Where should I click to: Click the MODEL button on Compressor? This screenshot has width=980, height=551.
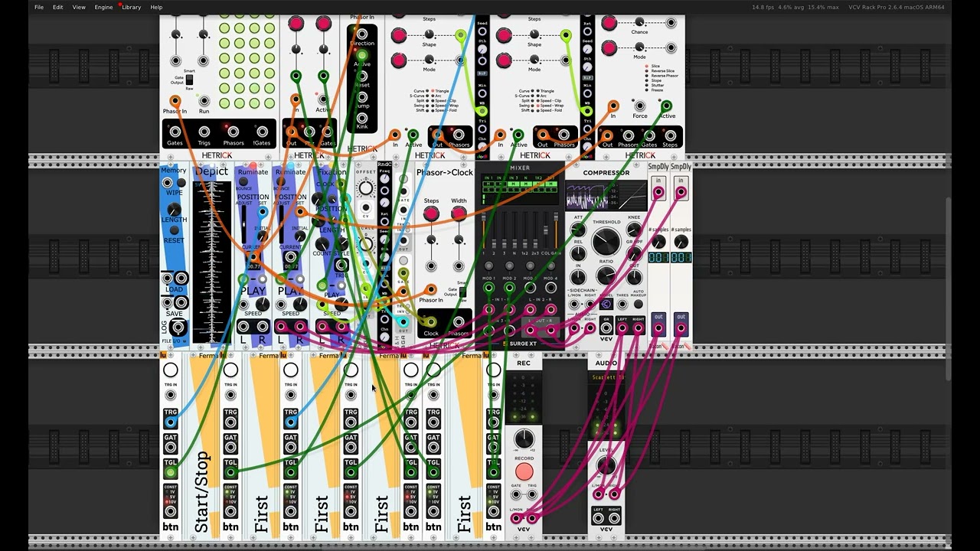point(606,304)
